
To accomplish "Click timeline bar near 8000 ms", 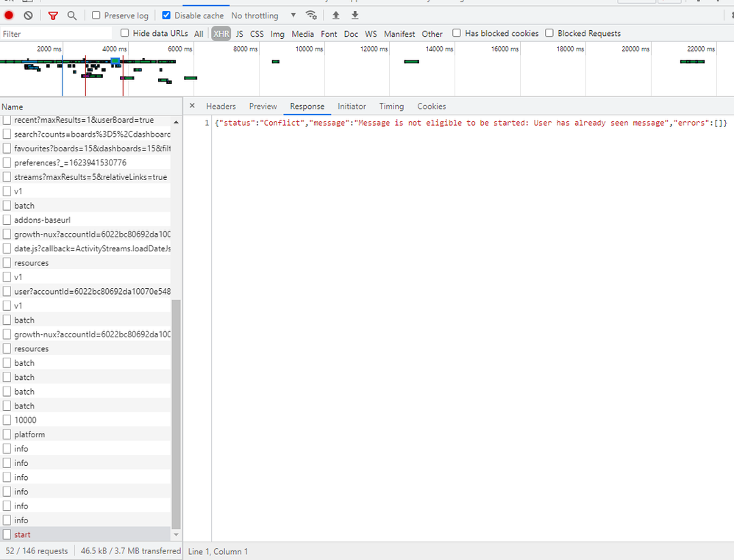I will (x=276, y=62).
